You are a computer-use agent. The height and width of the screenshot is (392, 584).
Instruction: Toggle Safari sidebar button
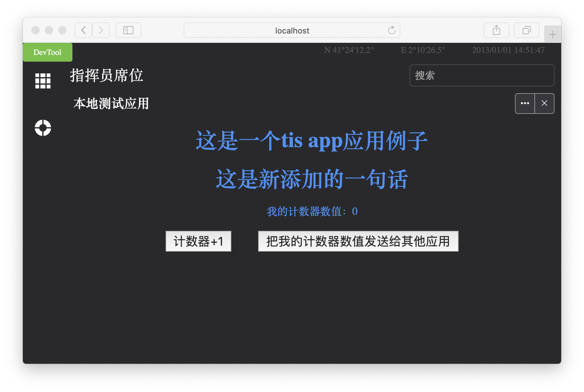point(128,30)
